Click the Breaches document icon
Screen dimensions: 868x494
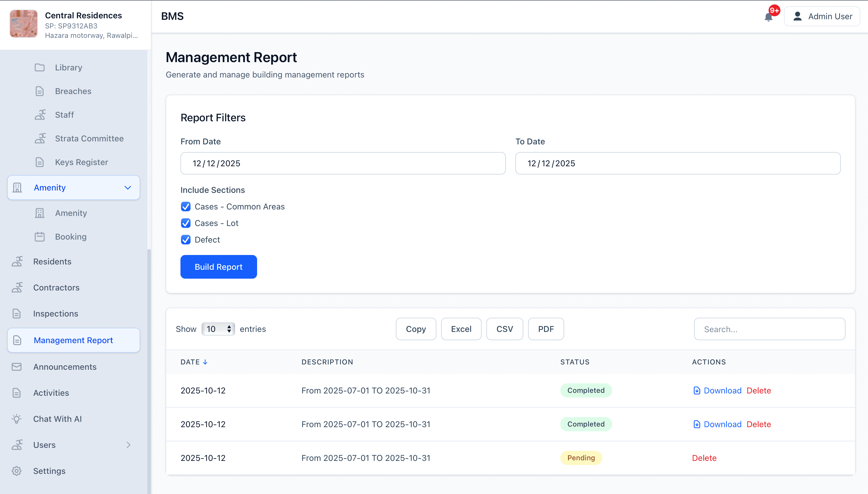tap(39, 91)
